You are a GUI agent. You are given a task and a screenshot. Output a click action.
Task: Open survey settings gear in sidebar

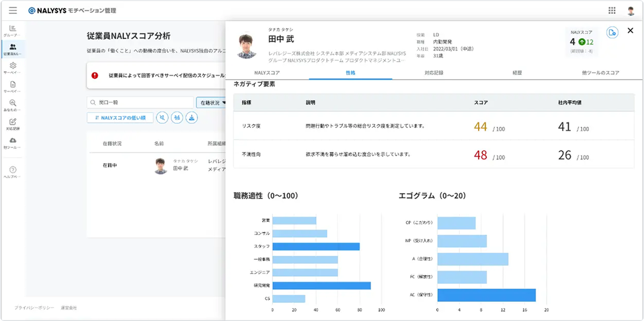tap(13, 67)
